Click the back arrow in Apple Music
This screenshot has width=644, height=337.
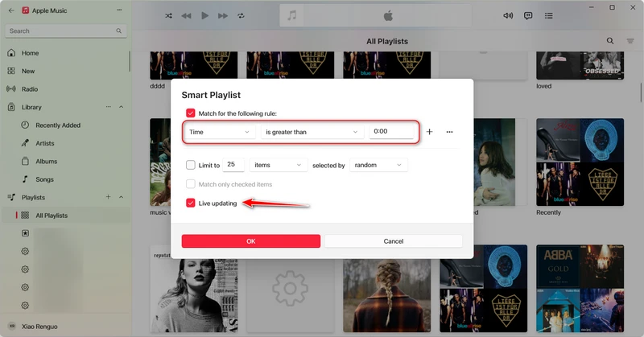11,10
